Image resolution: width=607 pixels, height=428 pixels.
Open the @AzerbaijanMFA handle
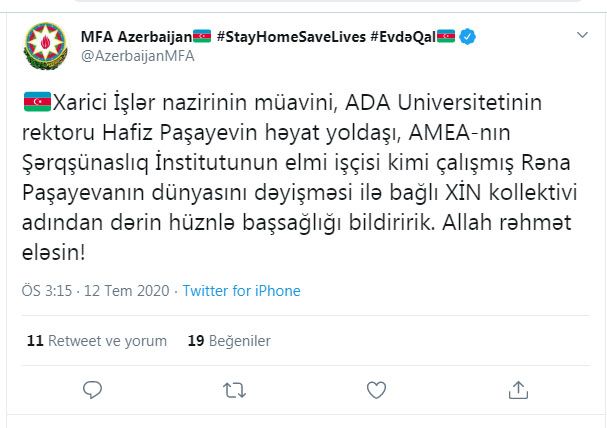point(138,56)
